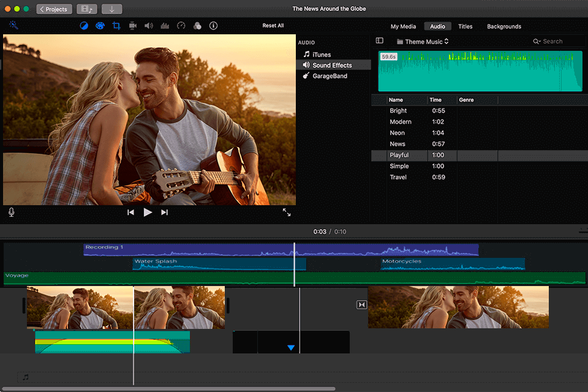The image size is (588, 392).
Task: Show clip information panel
Action: coord(213,26)
